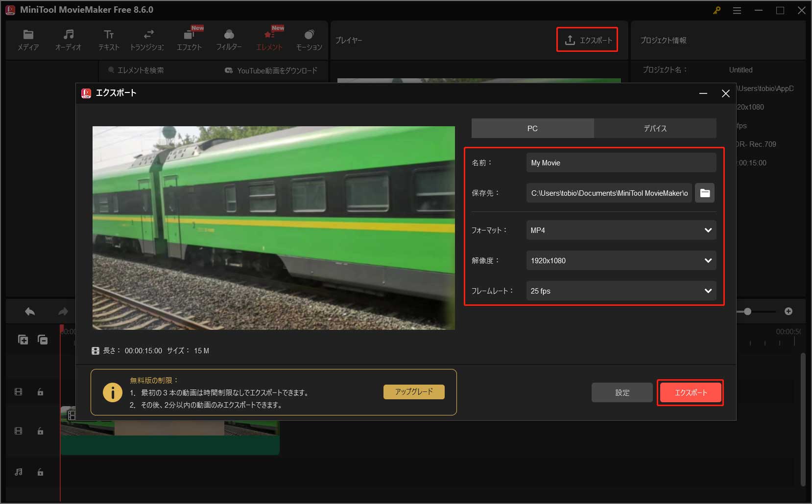Click the add track icon
812x504 pixels.
[23, 339]
